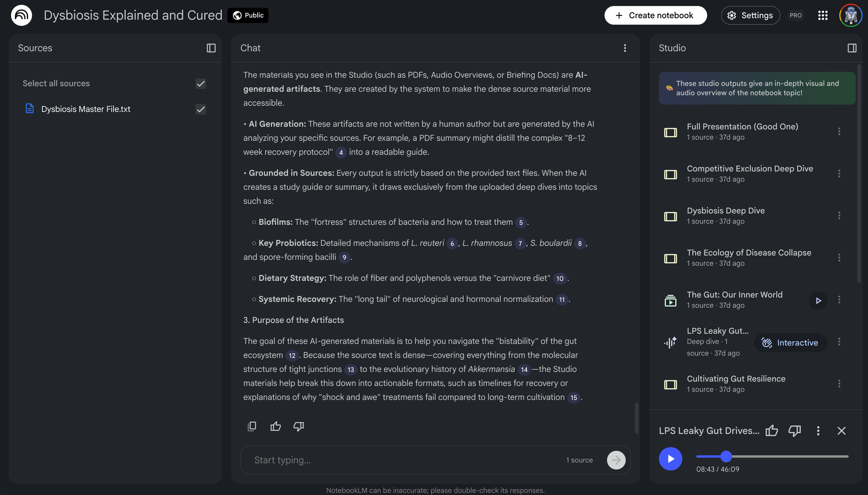Open the Google apps grid

(823, 15)
